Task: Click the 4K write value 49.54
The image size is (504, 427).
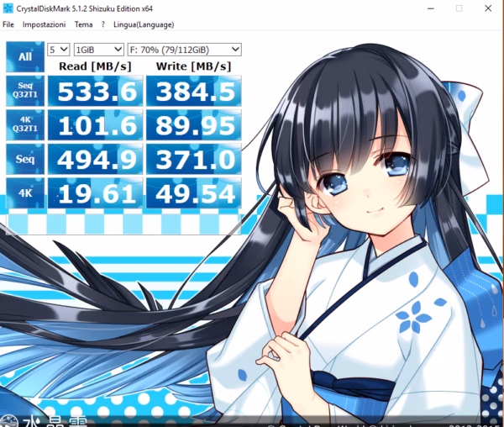Action: [194, 193]
